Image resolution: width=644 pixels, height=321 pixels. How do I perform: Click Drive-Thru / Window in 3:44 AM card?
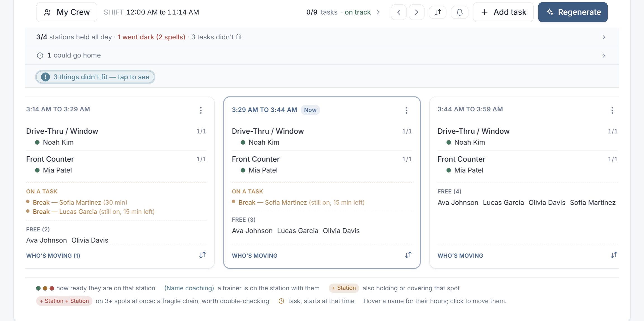[x=473, y=131]
